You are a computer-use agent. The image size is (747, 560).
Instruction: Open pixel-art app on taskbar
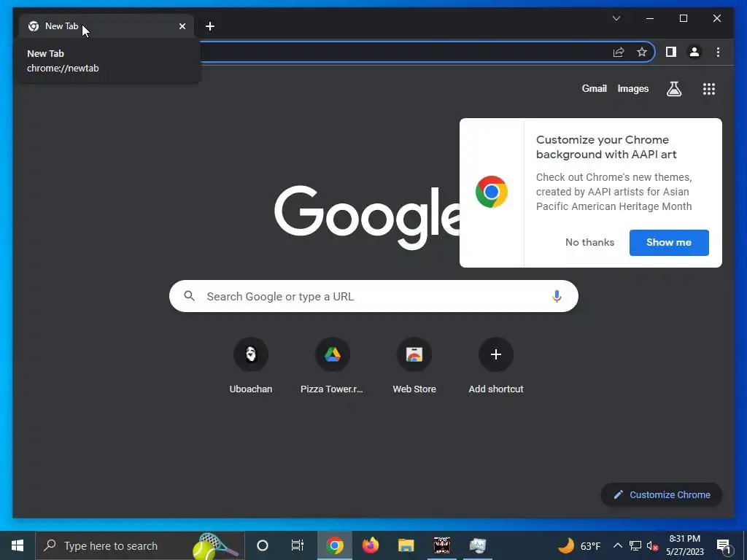(441, 545)
